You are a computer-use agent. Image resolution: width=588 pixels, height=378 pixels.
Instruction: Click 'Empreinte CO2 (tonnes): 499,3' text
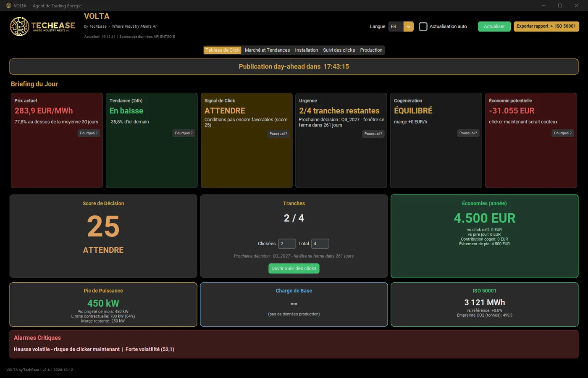pos(485,315)
